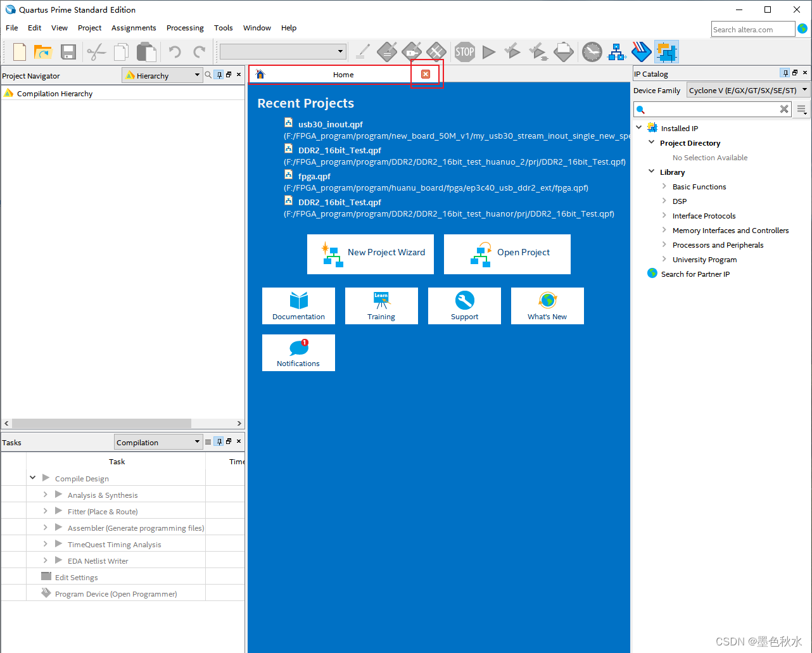Open the Support tile
812x653 pixels.
point(464,306)
